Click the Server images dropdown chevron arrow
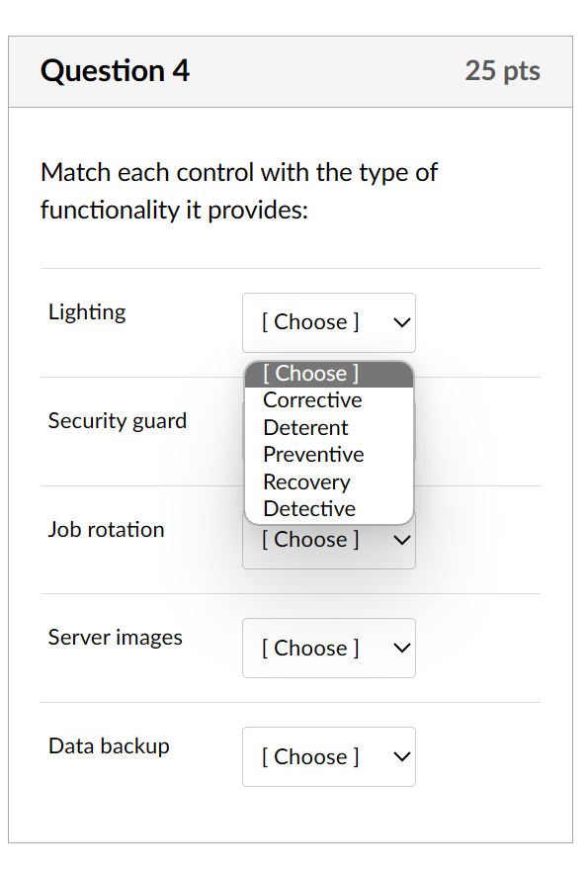The width and height of the screenshot is (588, 873). 399,648
